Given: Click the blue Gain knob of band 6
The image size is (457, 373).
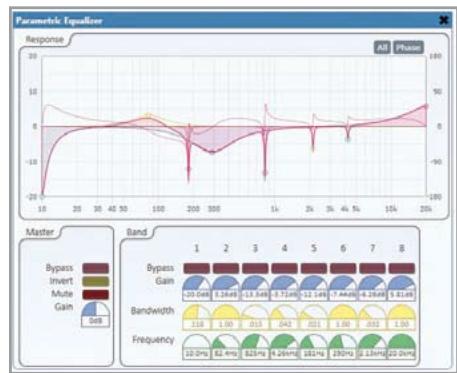Looking at the screenshot, I should tap(343, 283).
